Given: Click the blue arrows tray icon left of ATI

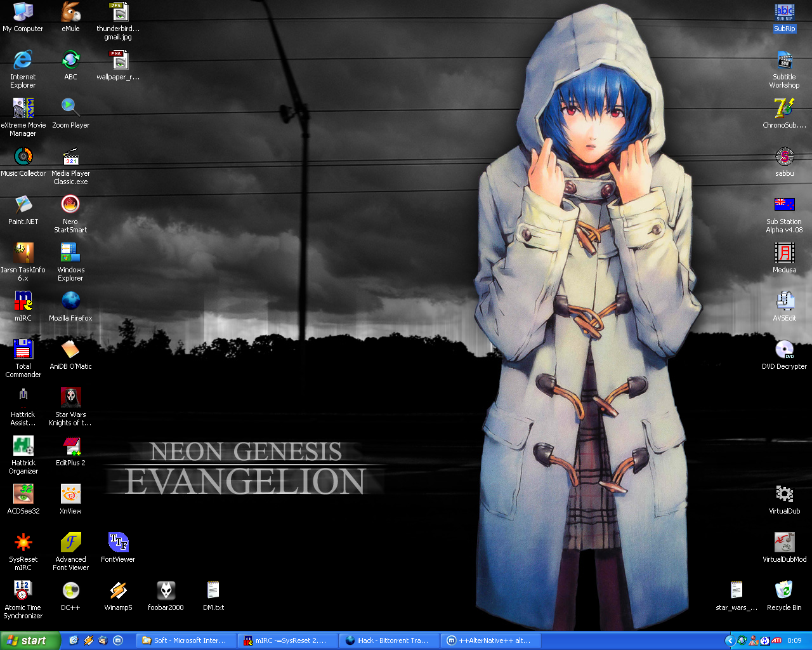Looking at the screenshot, I should tap(765, 640).
